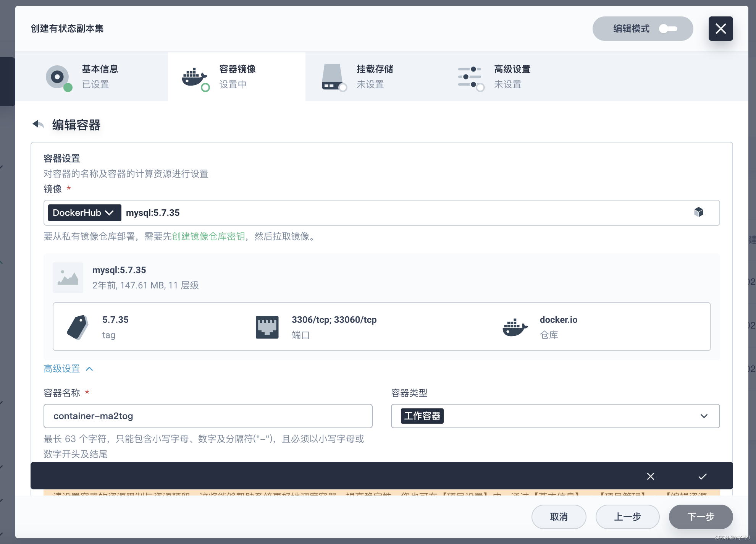Open the 容器镜像 step tab

click(x=237, y=77)
